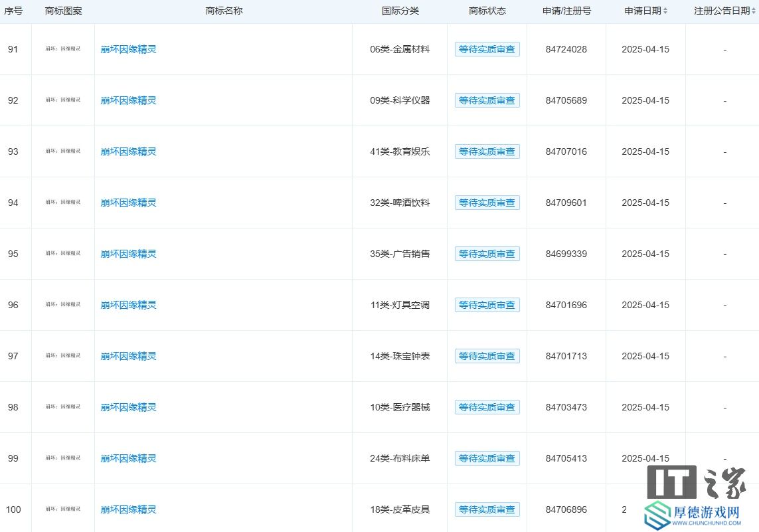Select registration number 84707016
Viewport: 759px width, 532px height.
click(566, 151)
